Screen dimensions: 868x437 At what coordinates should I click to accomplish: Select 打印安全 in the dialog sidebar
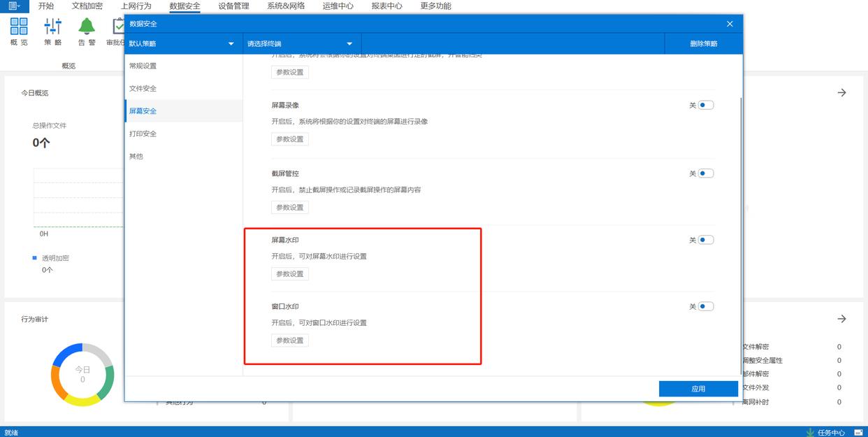tap(184, 134)
